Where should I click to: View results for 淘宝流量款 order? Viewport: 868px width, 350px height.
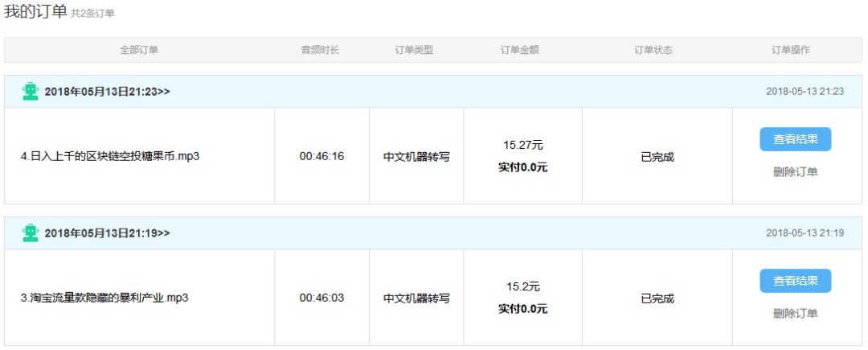pos(795,281)
